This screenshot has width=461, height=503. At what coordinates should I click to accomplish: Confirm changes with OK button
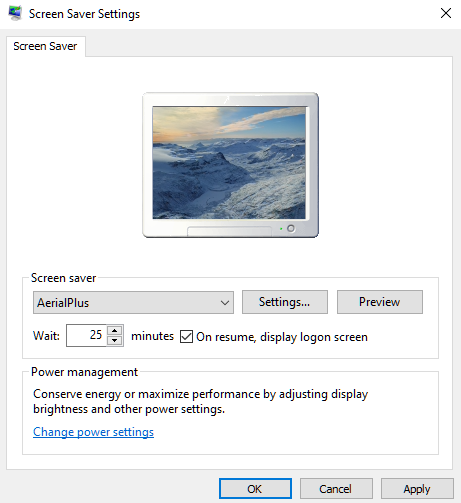click(x=255, y=489)
